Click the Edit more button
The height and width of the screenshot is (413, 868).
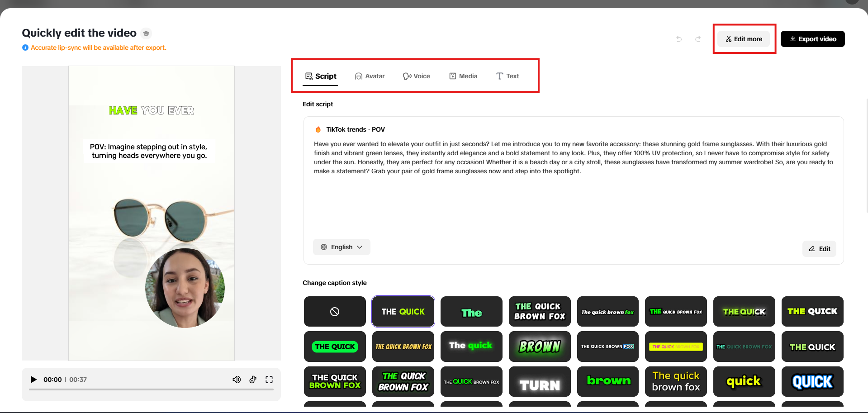(x=743, y=39)
